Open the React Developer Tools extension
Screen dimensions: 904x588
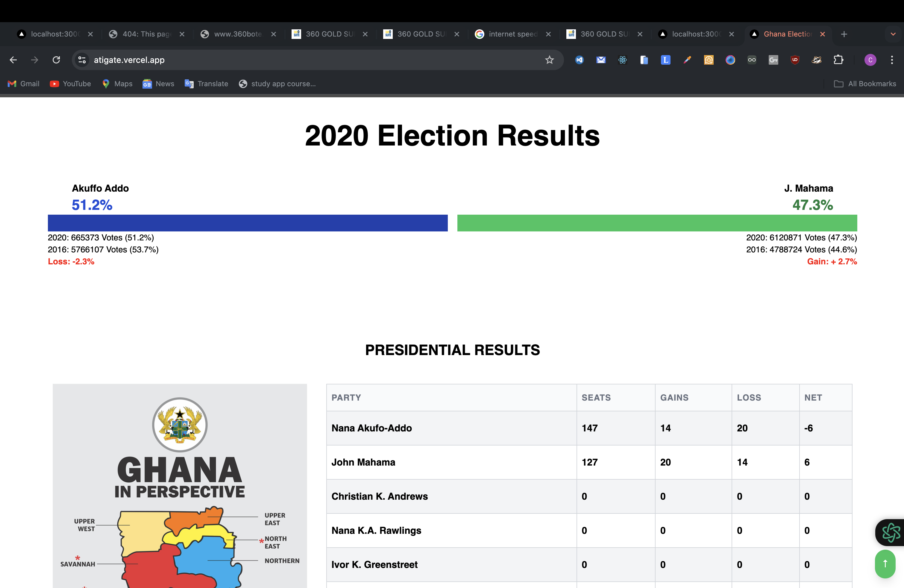(622, 60)
